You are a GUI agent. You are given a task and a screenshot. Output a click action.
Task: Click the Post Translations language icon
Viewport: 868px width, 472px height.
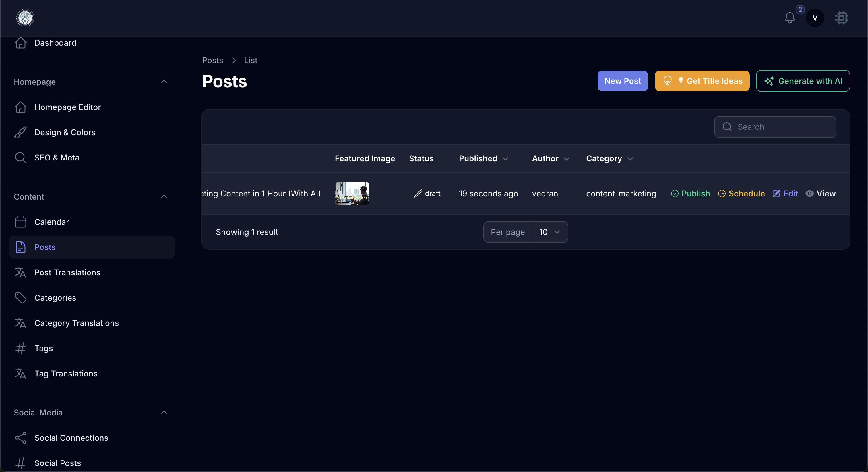(x=21, y=272)
